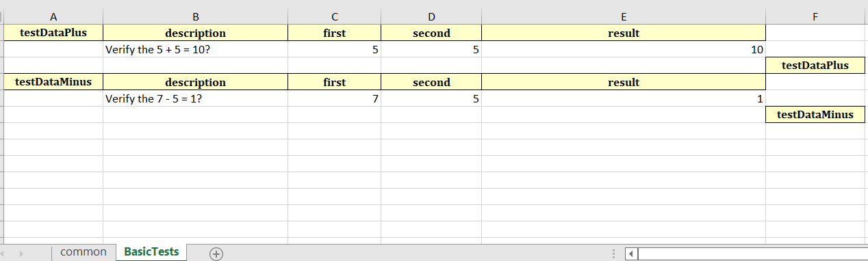Select column E header
The image size is (868, 261).
624,18
